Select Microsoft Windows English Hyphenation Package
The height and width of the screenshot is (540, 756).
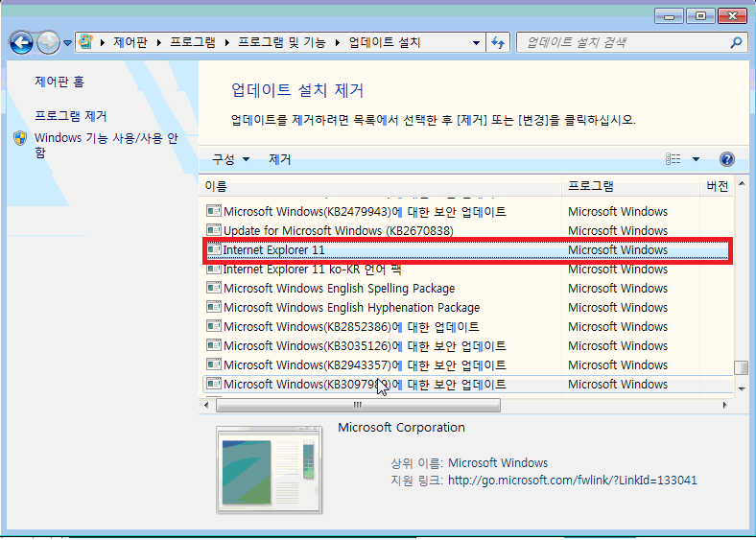coord(466,308)
